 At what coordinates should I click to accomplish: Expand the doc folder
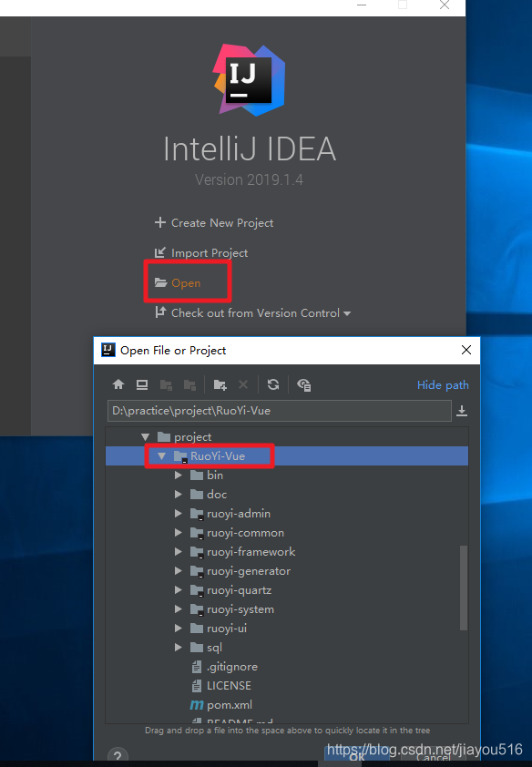(179, 495)
